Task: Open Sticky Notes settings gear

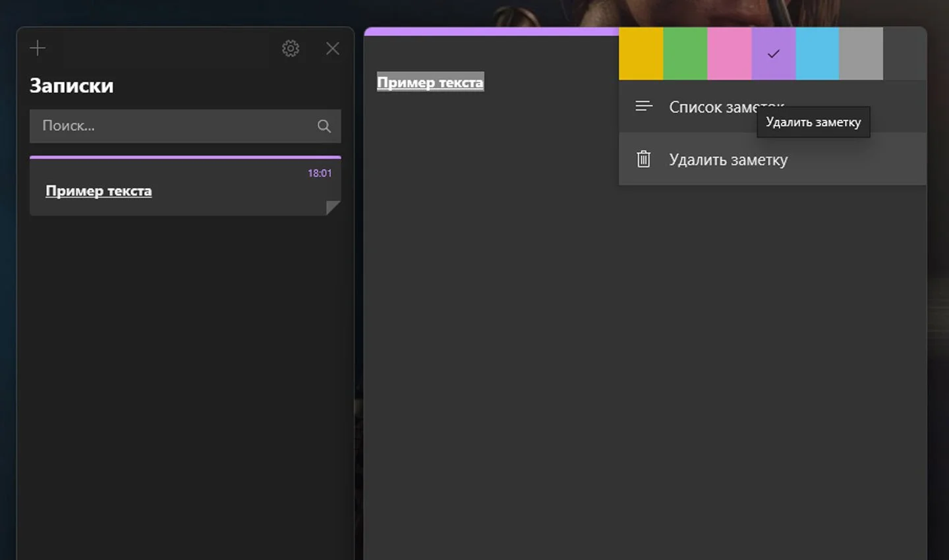Action: (x=291, y=48)
